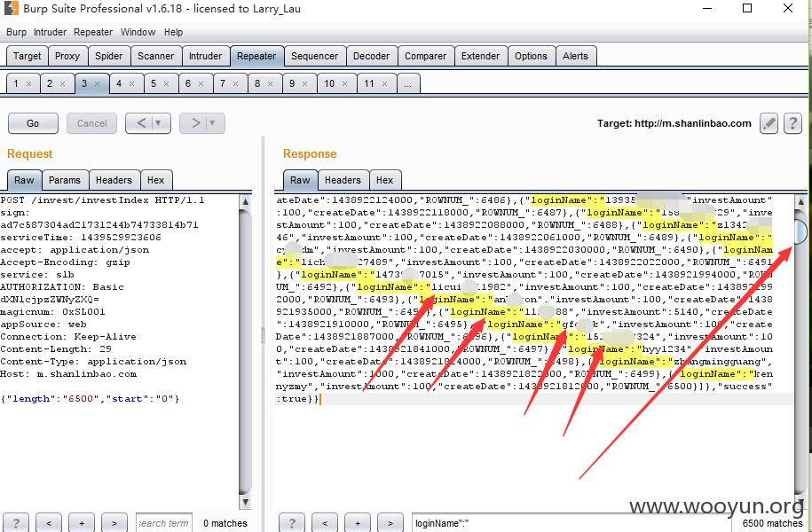Viewport: 812px width, 532px height.
Task: Close repeater tab 5
Action: pyautogui.click(x=166, y=84)
